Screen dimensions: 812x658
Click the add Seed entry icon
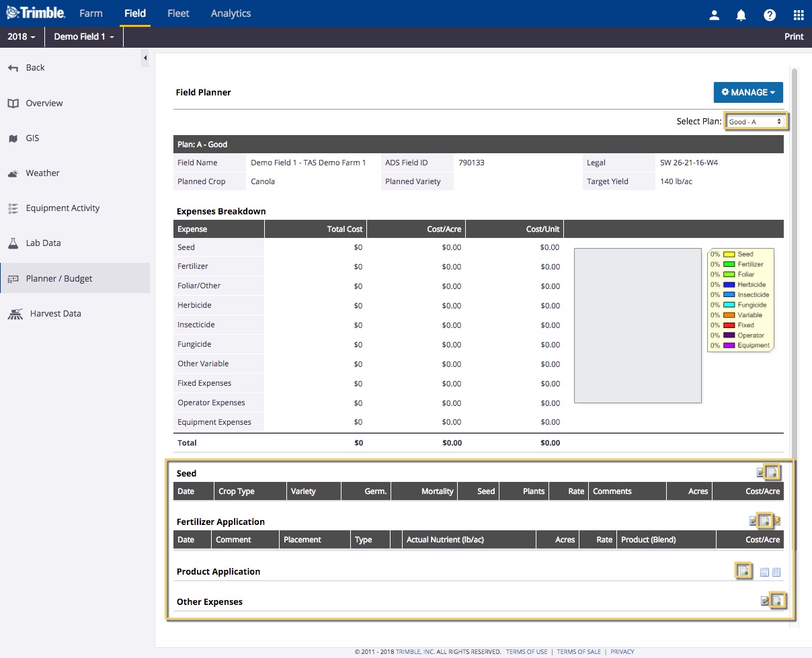[x=772, y=472]
